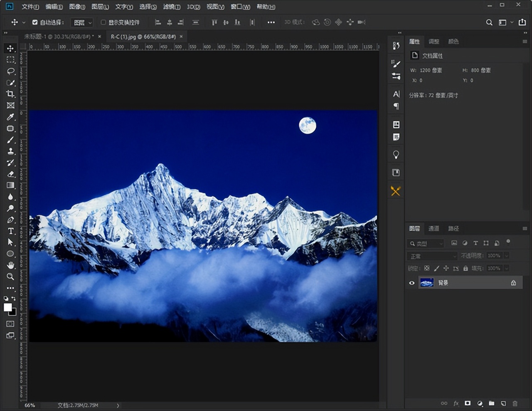This screenshot has height=411, width=532.
Task: Select the Zoom tool in toolbar
Action: [x=10, y=277]
